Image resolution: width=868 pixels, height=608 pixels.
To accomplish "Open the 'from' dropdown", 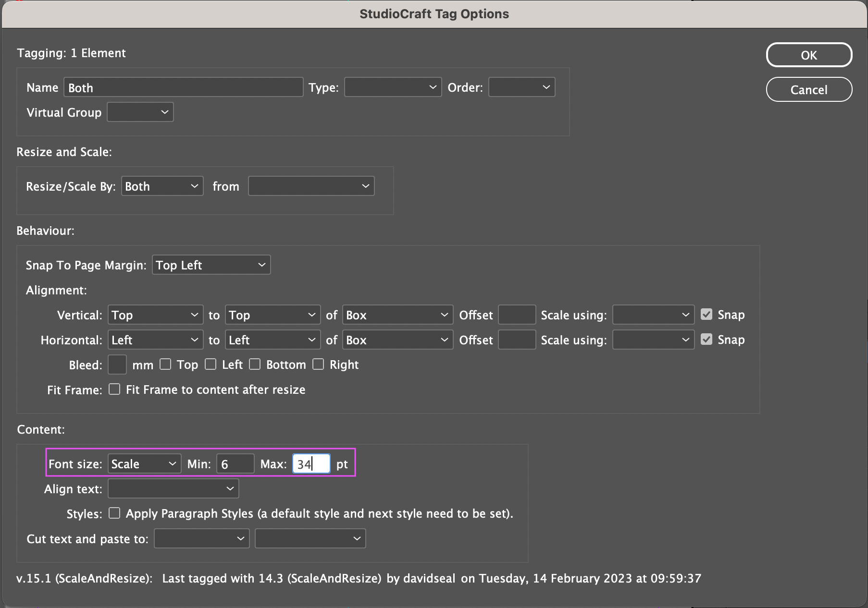I will click(311, 186).
